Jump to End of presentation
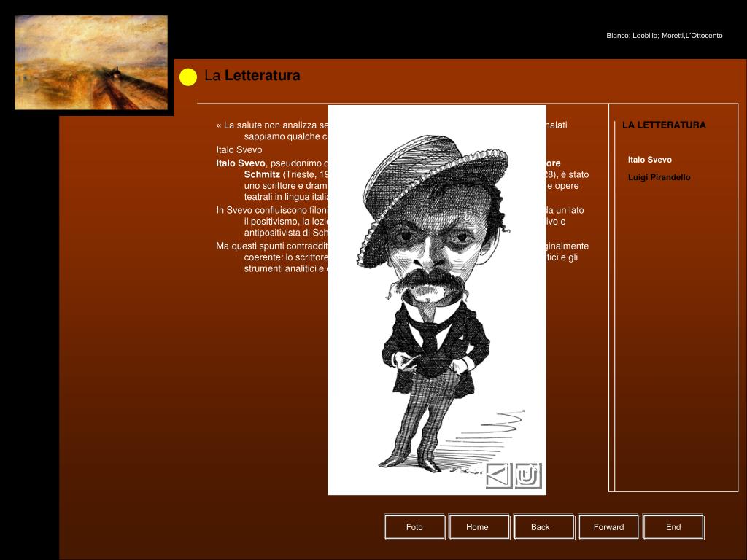747x560 pixels. 673,527
